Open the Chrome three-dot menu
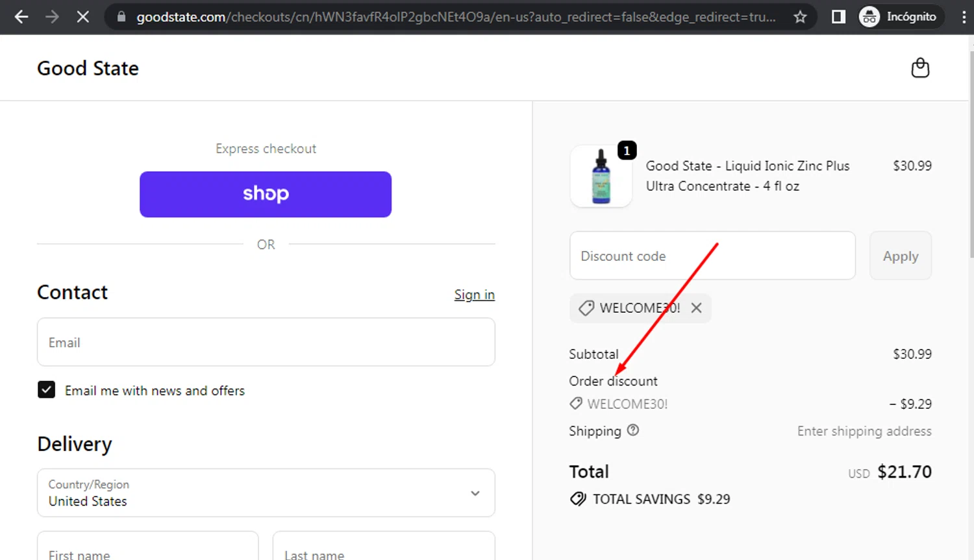Screen dimensions: 974x560 [964, 17]
